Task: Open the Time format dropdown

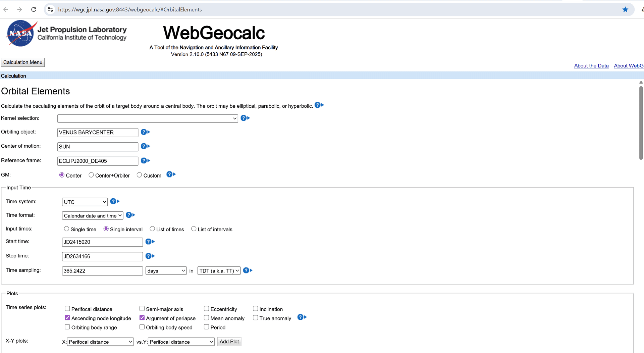Action: tap(92, 215)
